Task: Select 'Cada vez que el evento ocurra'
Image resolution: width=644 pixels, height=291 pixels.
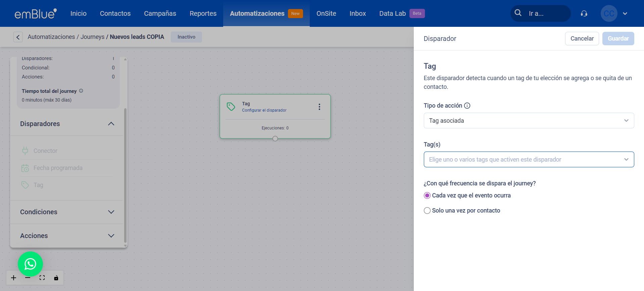Action: tap(427, 195)
